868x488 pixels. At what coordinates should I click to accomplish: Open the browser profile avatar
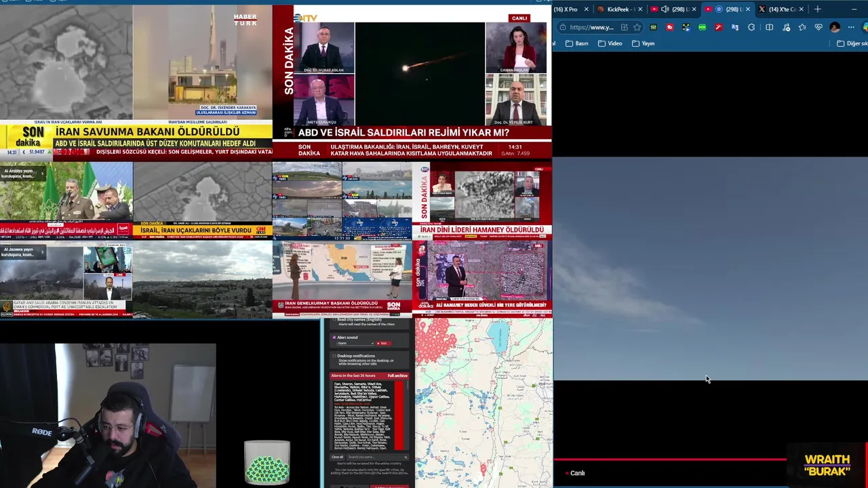[x=835, y=27]
